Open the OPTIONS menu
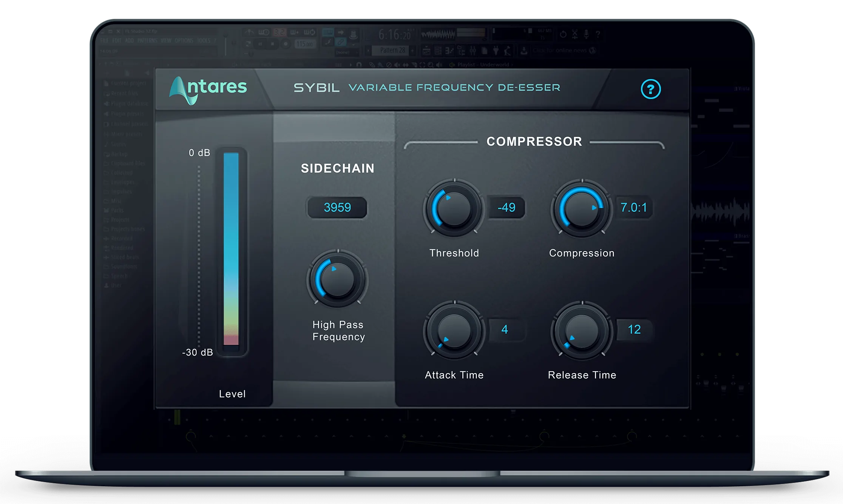This screenshot has height=504, width=843. (x=184, y=40)
